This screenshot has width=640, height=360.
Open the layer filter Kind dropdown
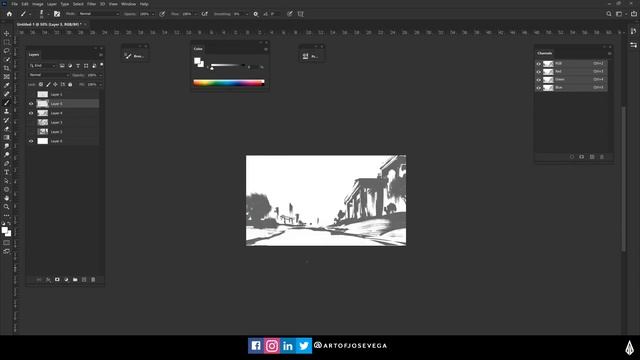coord(42,66)
